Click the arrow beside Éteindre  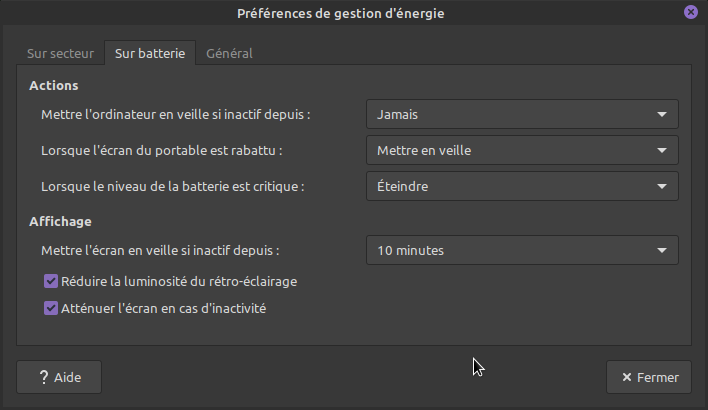coord(662,186)
